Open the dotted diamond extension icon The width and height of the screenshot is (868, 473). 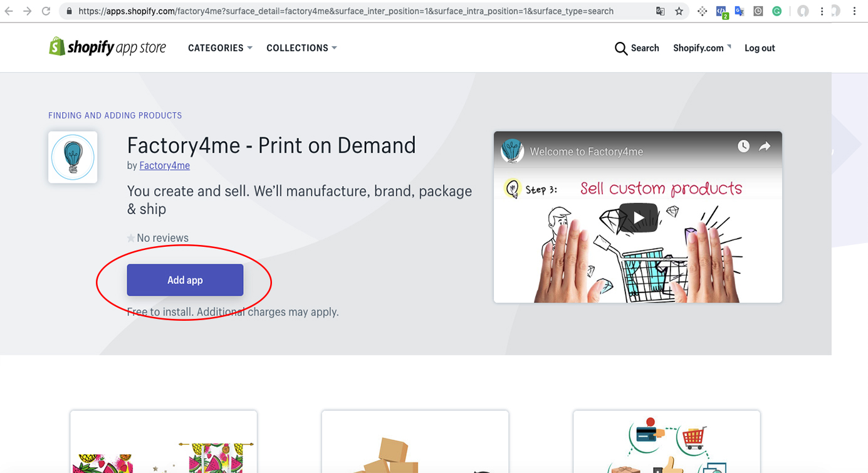coord(703,11)
